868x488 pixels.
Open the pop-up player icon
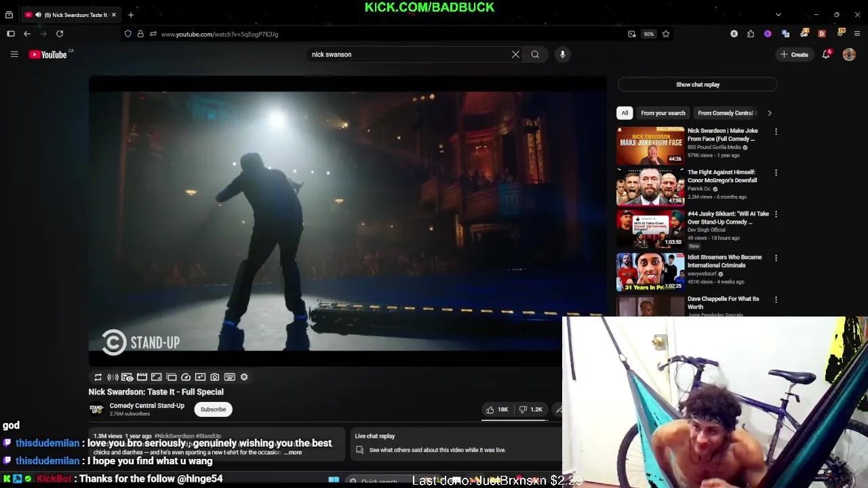tap(171, 377)
